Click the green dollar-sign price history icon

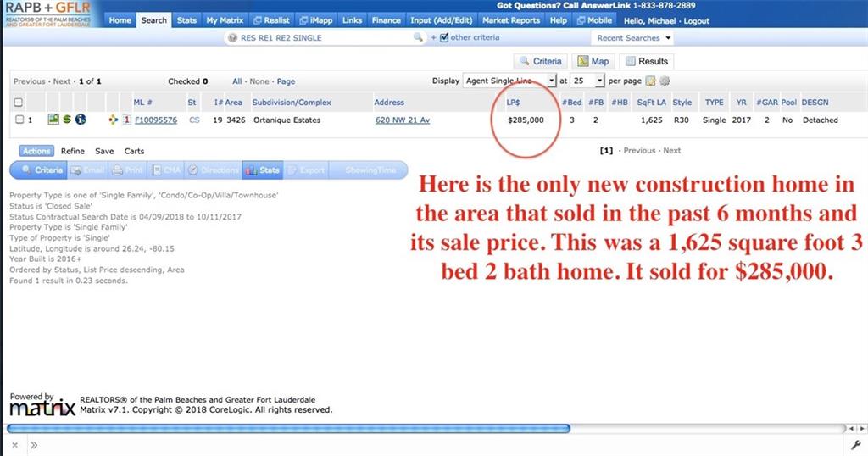[x=66, y=120]
